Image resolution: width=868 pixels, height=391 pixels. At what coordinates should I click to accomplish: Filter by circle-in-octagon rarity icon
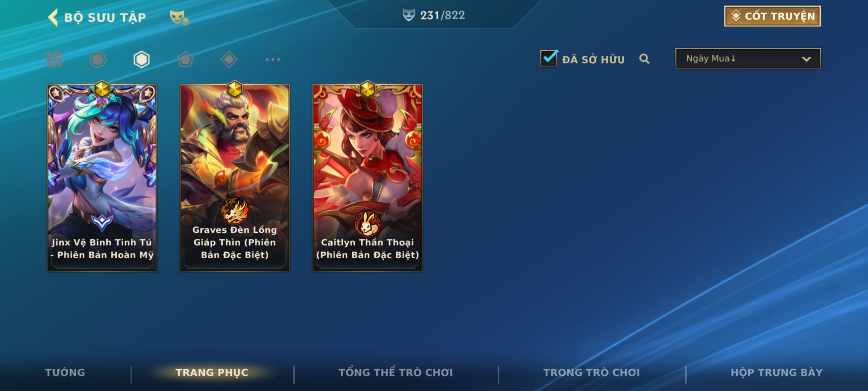tap(98, 59)
